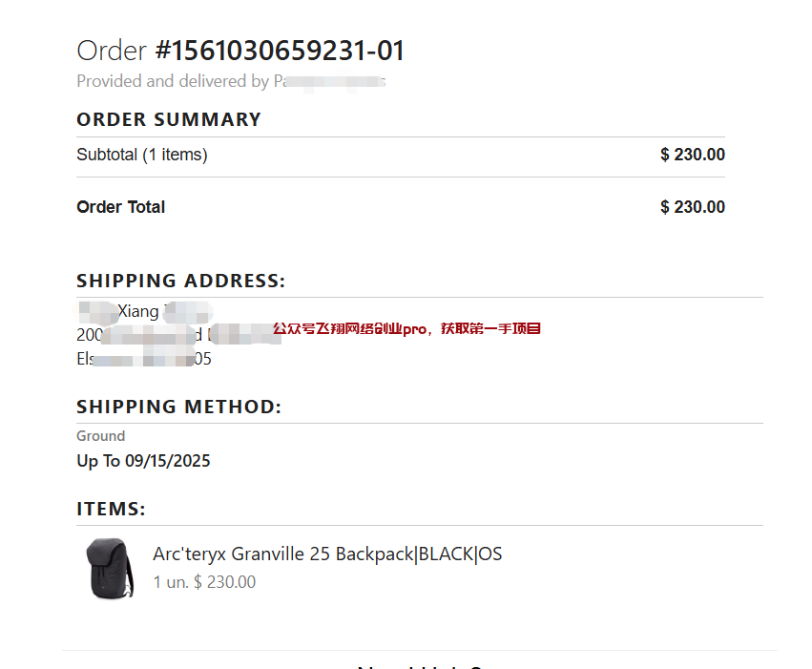812x669 pixels.
Task: Click the SHIPPING METHOD heading
Action: pos(179,408)
